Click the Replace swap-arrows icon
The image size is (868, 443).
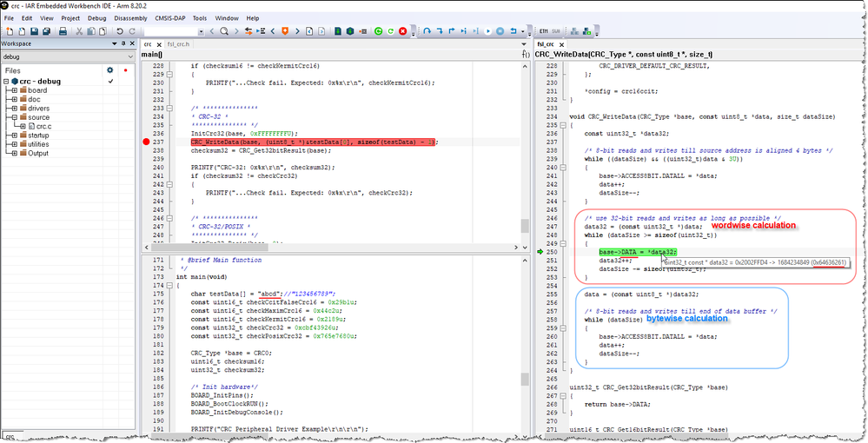click(248, 31)
